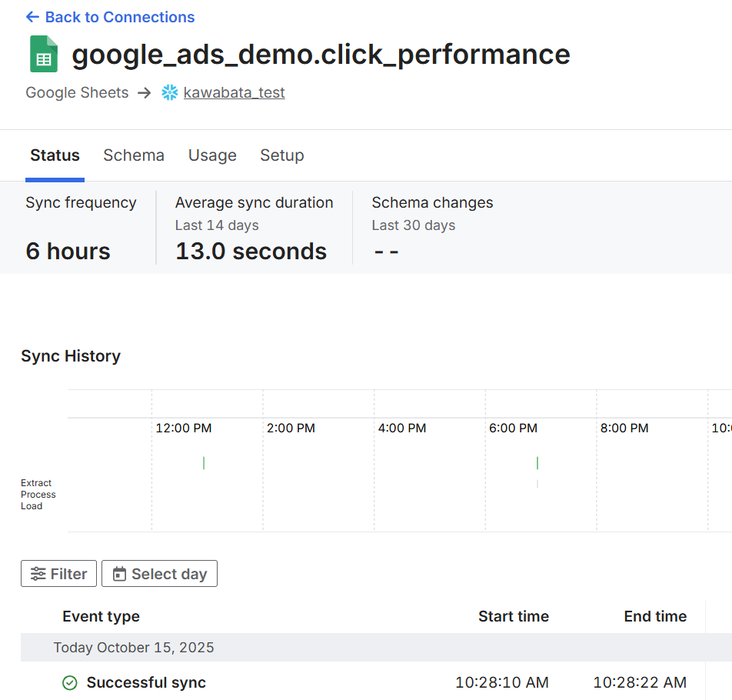Image resolution: width=732 pixels, height=700 pixels.
Task: Click the Google Sheets connector icon
Action: [x=44, y=55]
